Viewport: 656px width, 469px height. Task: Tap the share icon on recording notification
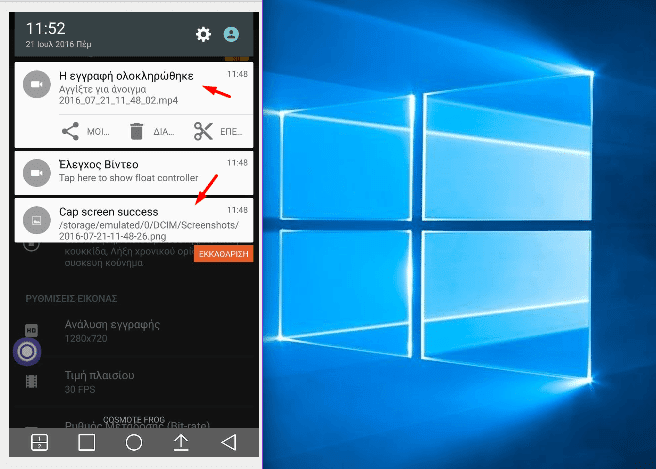(x=70, y=131)
